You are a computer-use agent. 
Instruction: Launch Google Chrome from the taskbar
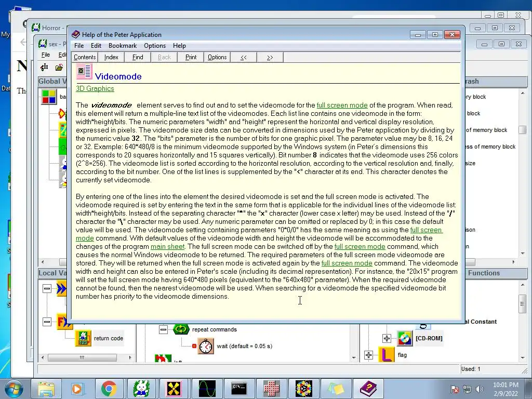[109, 389]
